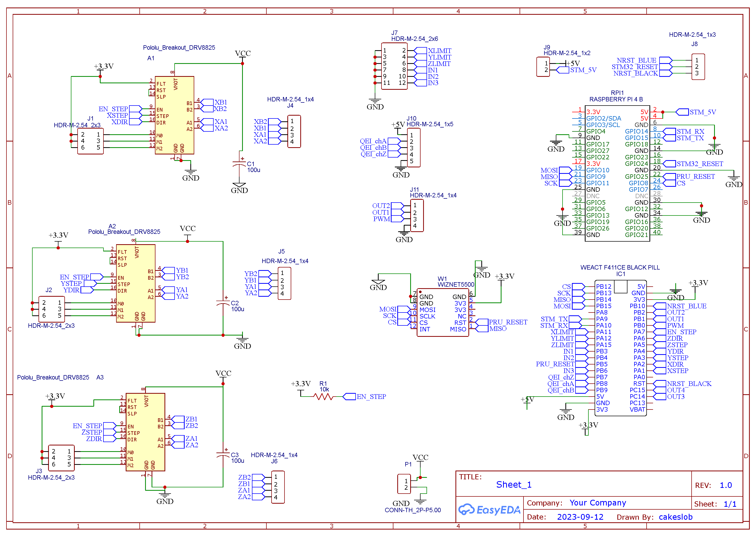The image size is (756, 536).
Task: Select the J11 header body
Action: pos(417,215)
